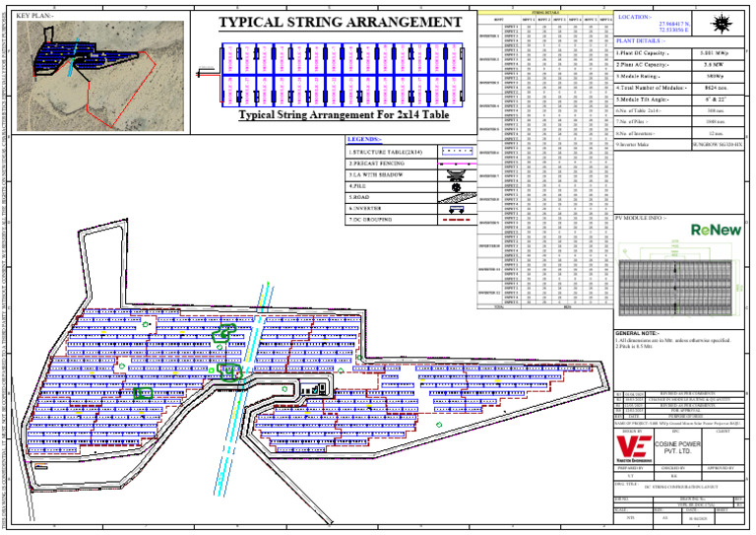Click the pile legend symbol
The height and width of the screenshot is (535, 756).
point(456,186)
